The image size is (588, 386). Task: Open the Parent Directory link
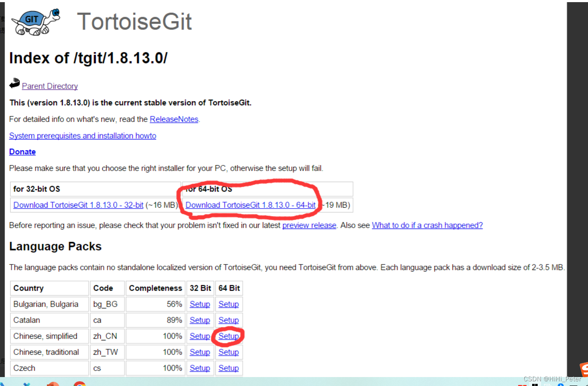click(50, 86)
